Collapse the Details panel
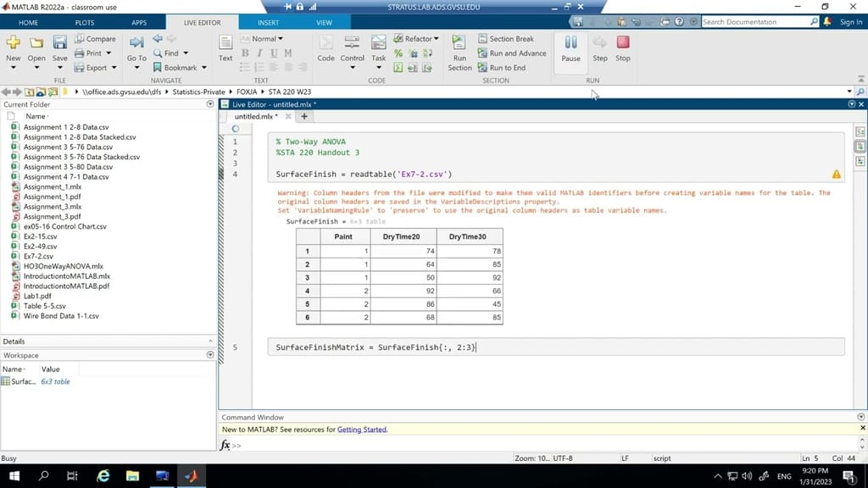The height and width of the screenshot is (488, 868). pos(210,341)
